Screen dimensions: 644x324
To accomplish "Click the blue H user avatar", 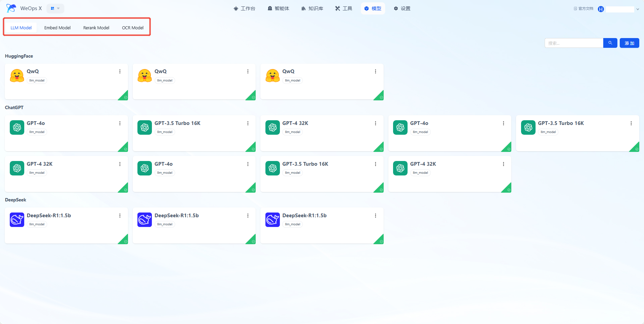I will [x=601, y=9].
